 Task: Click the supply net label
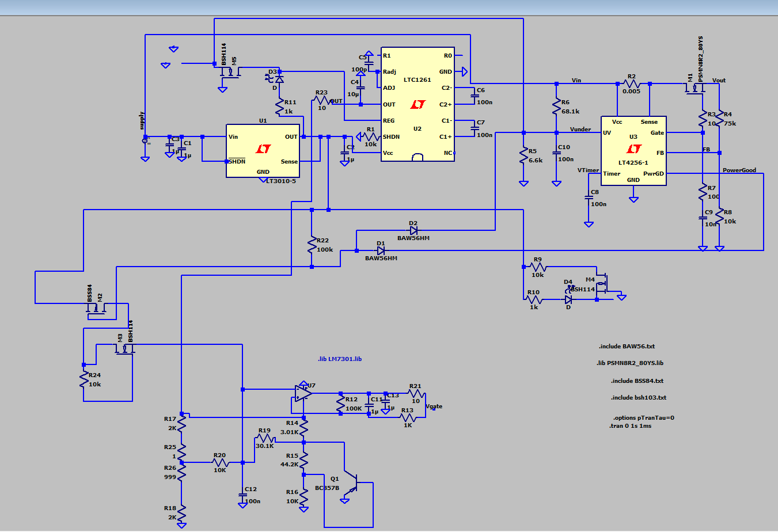tap(142, 121)
